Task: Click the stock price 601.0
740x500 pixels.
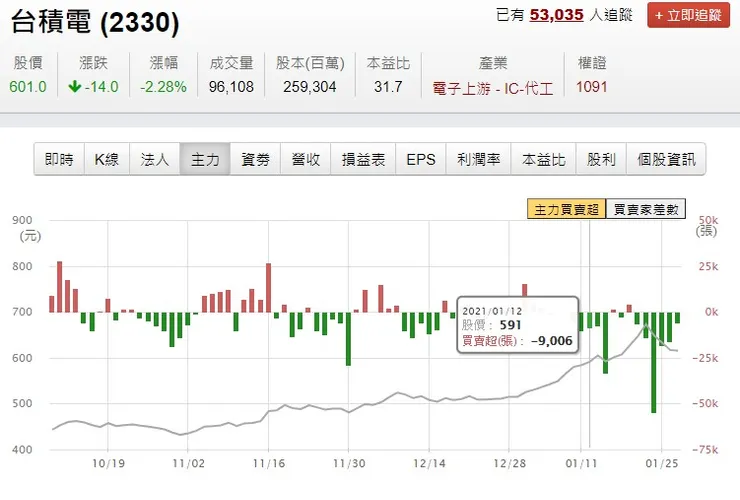Action: [x=28, y=86]
